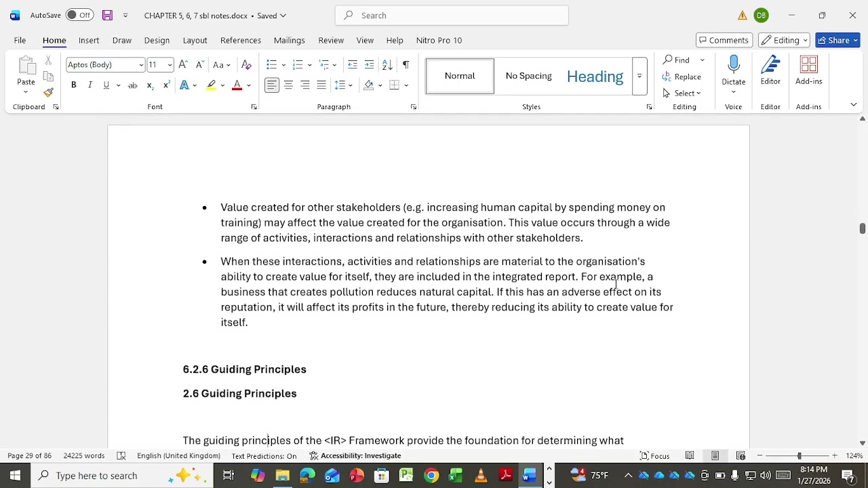The width and height of the screenshot is (868, 488).
Task: Switch to the Insert tab
Action: point(89,40)
